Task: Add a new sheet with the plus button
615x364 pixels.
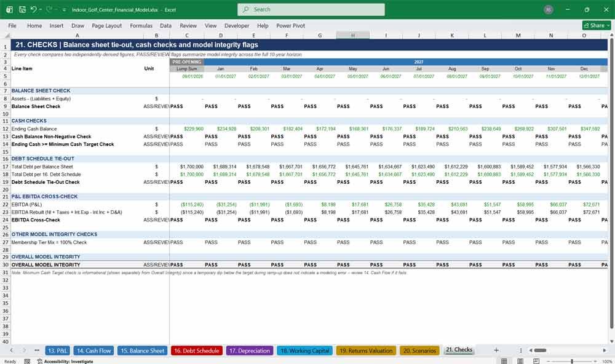Action: [496, 350]
